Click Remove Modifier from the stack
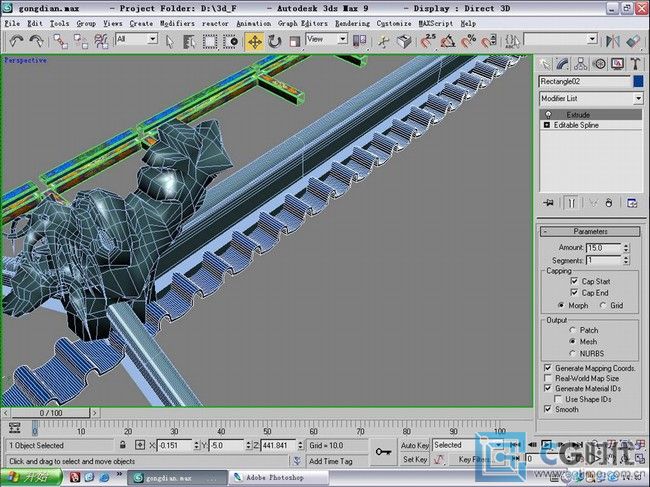 (608, 203)
